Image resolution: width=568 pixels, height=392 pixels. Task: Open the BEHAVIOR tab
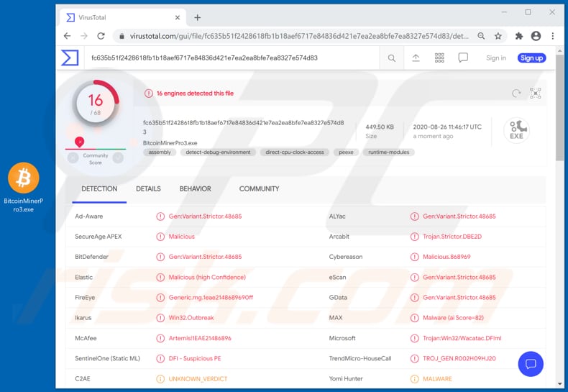[196, 188]
